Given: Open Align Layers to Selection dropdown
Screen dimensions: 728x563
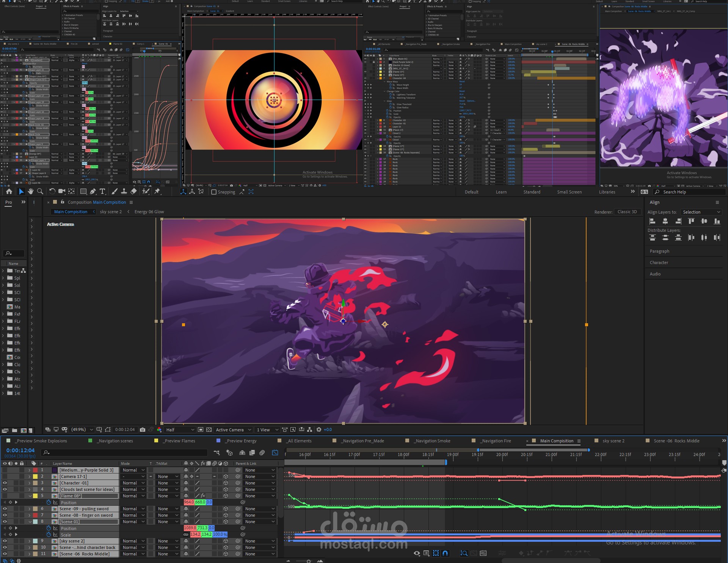Looking at the screenshot, I should point(701,212).
